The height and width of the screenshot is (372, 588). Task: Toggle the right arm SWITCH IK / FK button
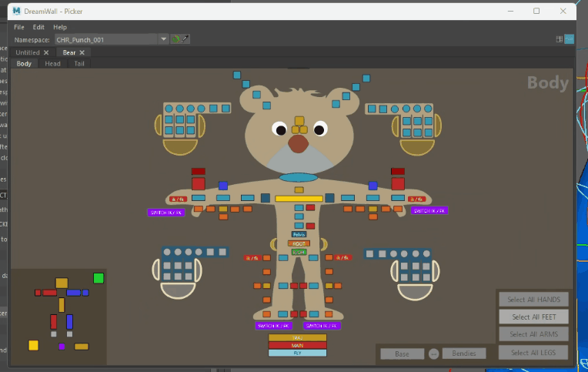coord(429,210)
